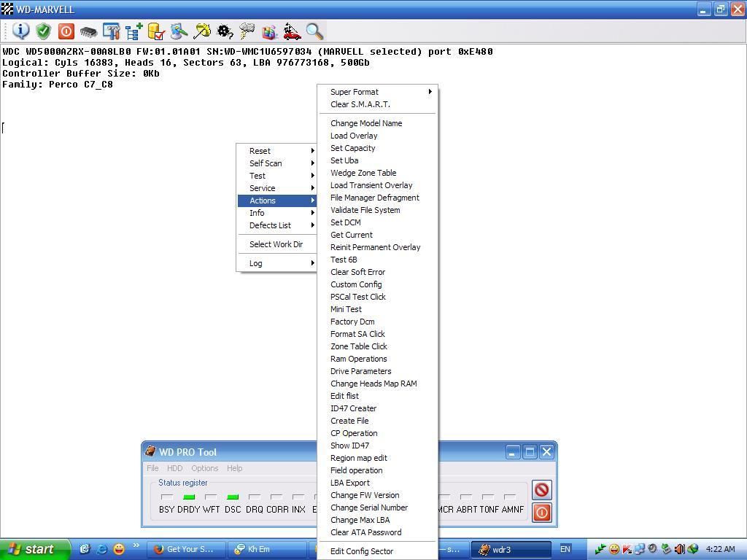
Task: Choose Change Max LBA
Action: tap(378, 519)
